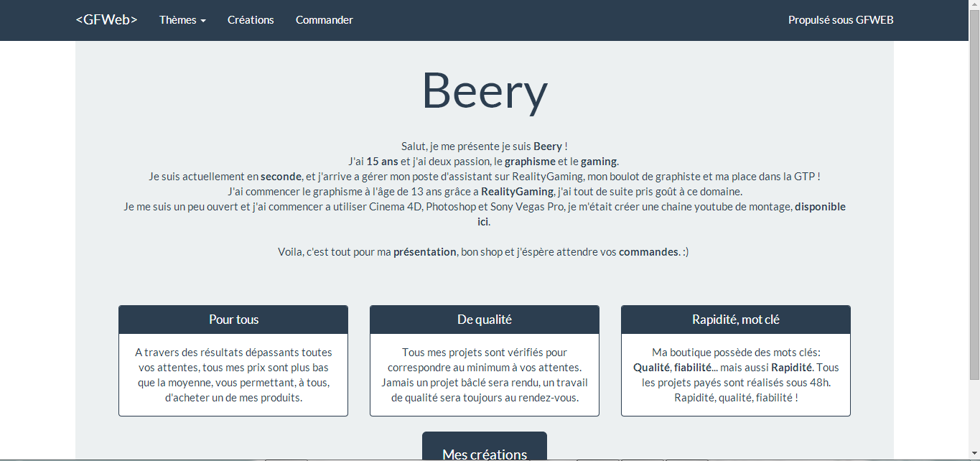This screenshot has height=461, width=980.
Task: Go to the Créations page
Action: 251,20
